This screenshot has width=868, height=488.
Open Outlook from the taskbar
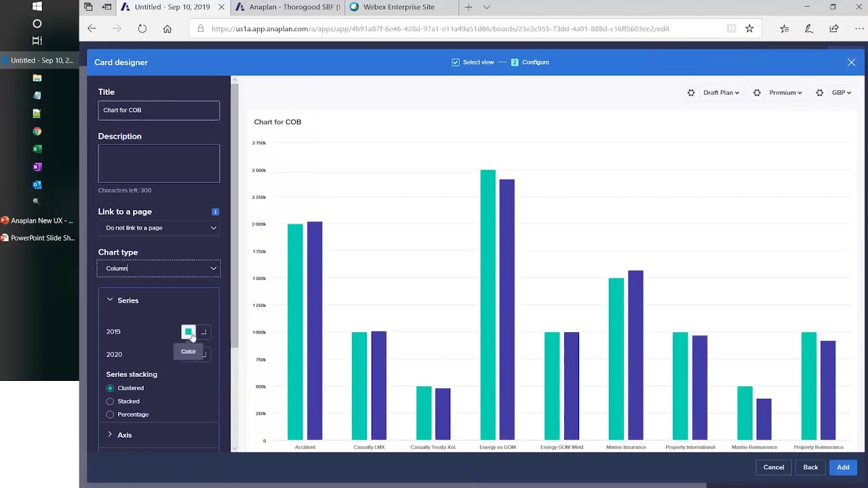[37, 184]
